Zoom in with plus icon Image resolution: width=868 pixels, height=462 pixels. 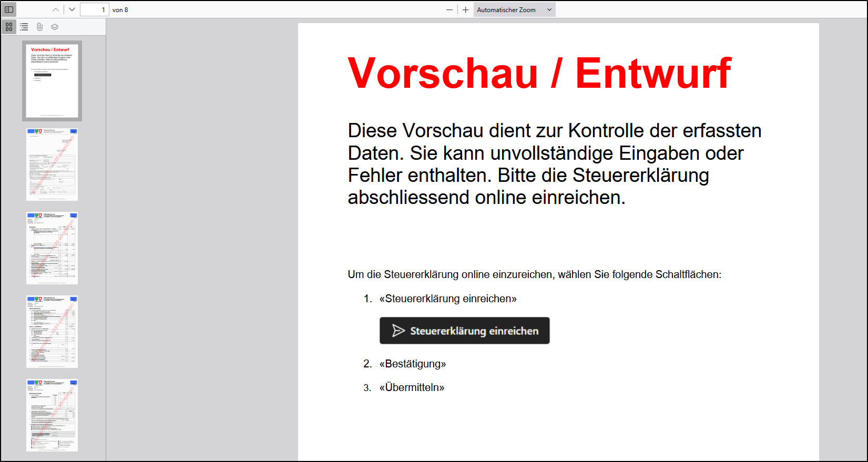pyautogui.click(x=465, y=9)
